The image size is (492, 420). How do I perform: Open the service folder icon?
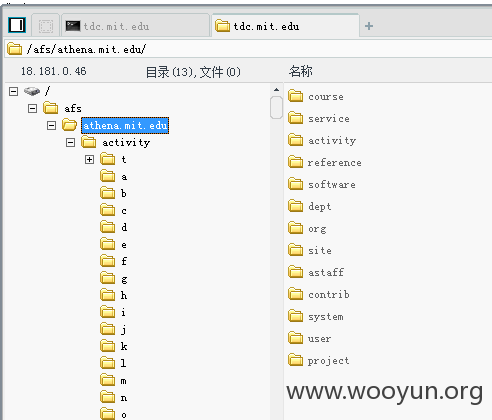(296, 118)
